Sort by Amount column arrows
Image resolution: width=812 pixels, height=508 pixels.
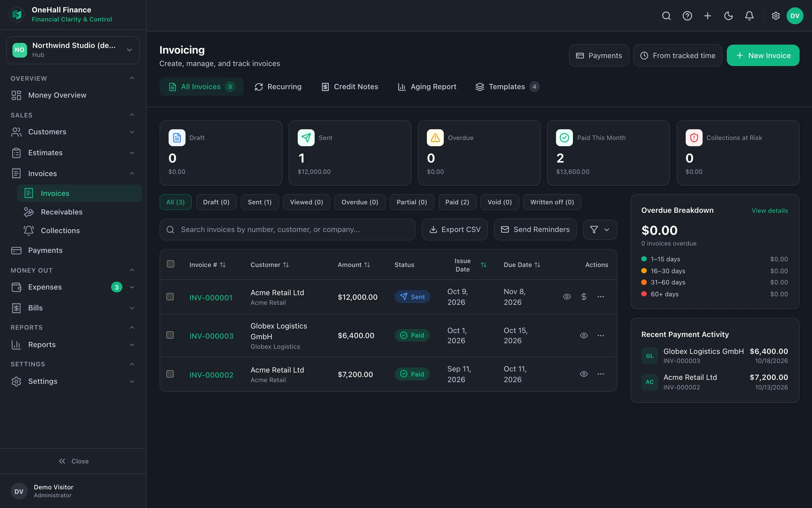tap(367, 265)
